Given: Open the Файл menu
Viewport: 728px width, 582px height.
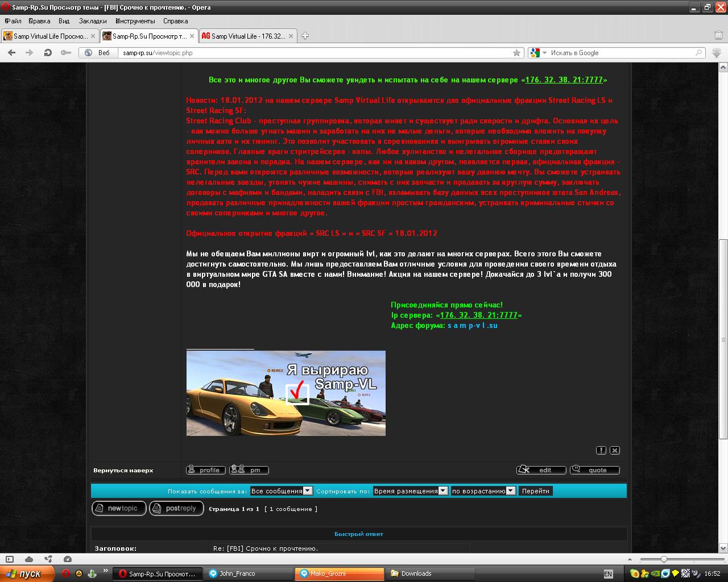Looking at the screenshot, I should [x=13, y=21].
